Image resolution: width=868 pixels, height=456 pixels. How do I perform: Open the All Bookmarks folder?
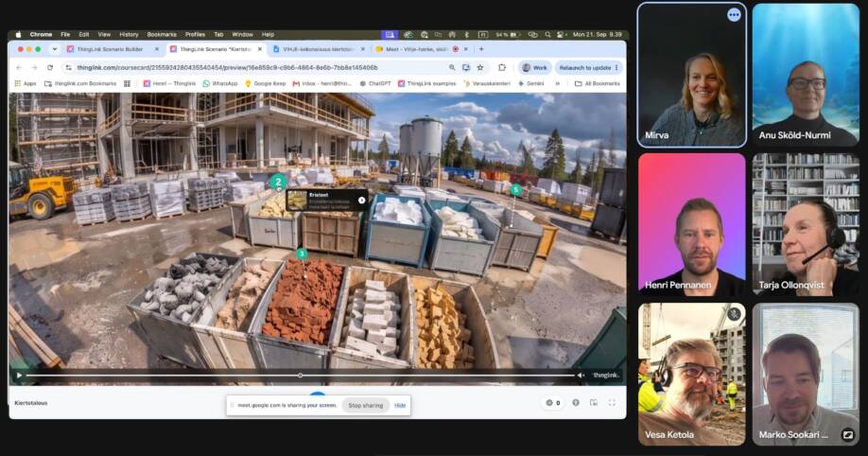pyautogui.click(x=598, y=83)
